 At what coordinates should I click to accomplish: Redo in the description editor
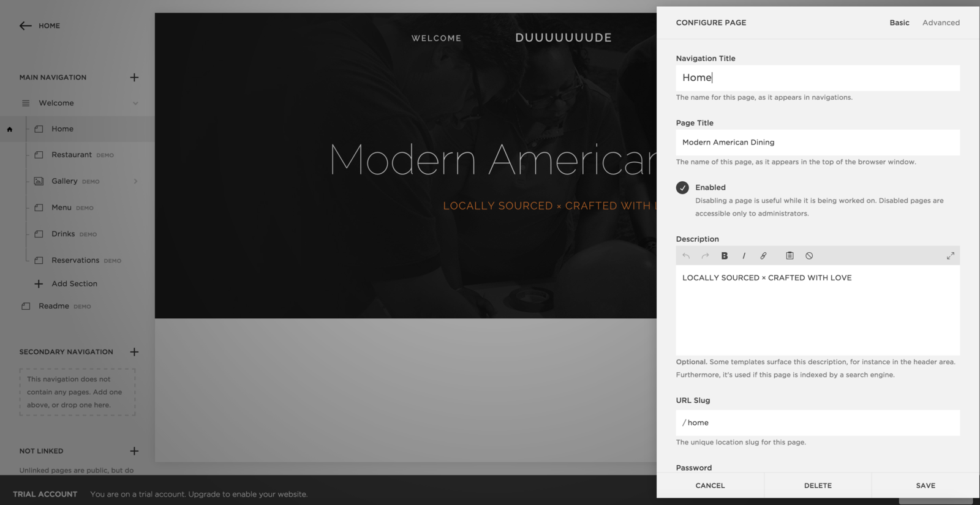[705, 256]
